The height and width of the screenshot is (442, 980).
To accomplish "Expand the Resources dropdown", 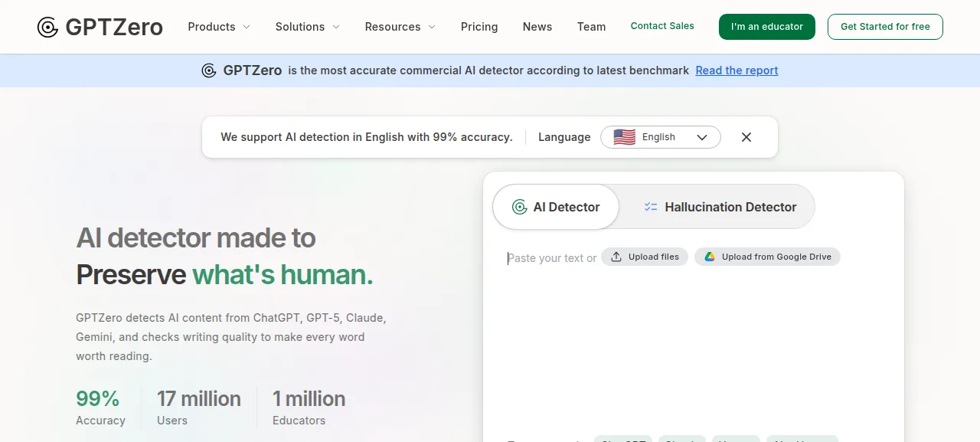I will click(400, 27).
